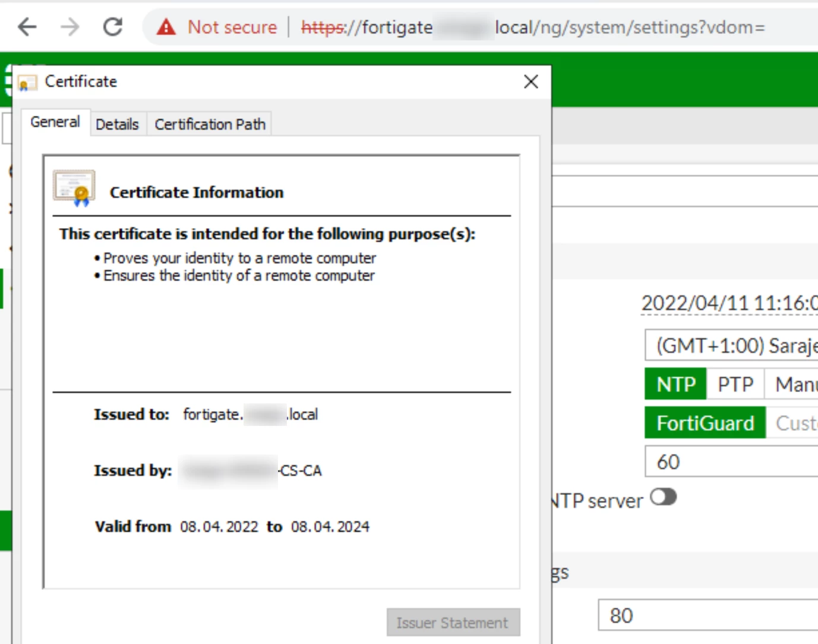This screenshot has width=818, height=644.
Task: Select valid from date 08.04.2022
Action: tap(219, 527)
